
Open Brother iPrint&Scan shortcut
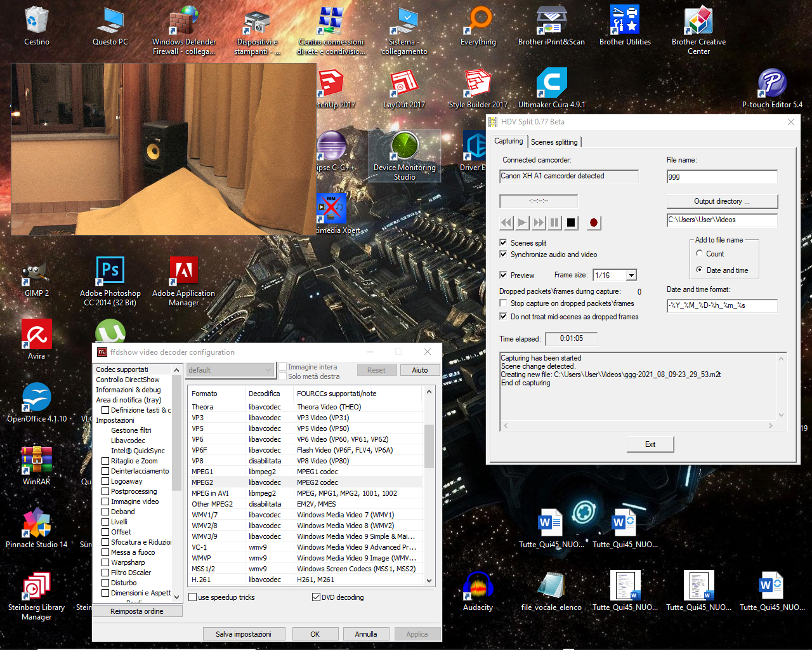pyautogui.click(x=551, y=22)
